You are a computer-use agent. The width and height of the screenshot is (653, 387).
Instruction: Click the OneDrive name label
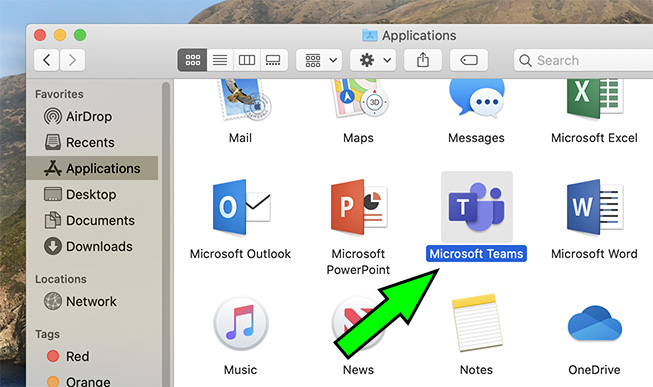click(594, 370)
